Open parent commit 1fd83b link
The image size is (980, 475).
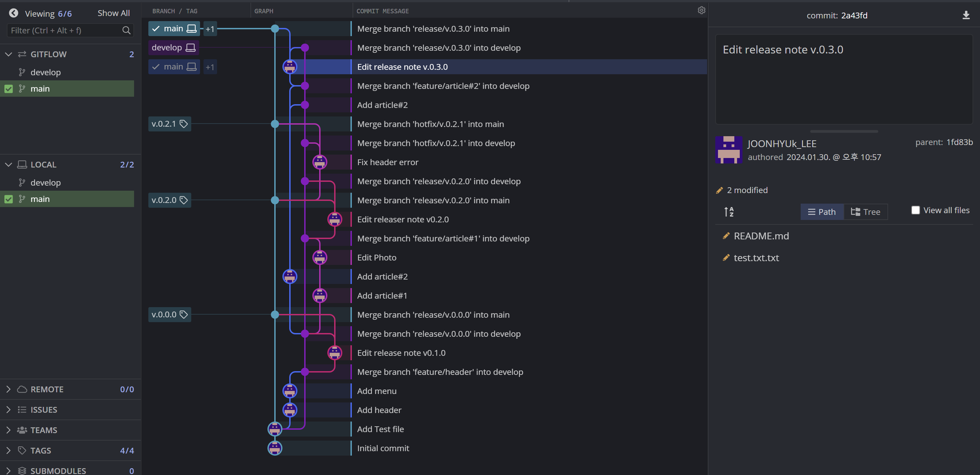click(959, 142)
